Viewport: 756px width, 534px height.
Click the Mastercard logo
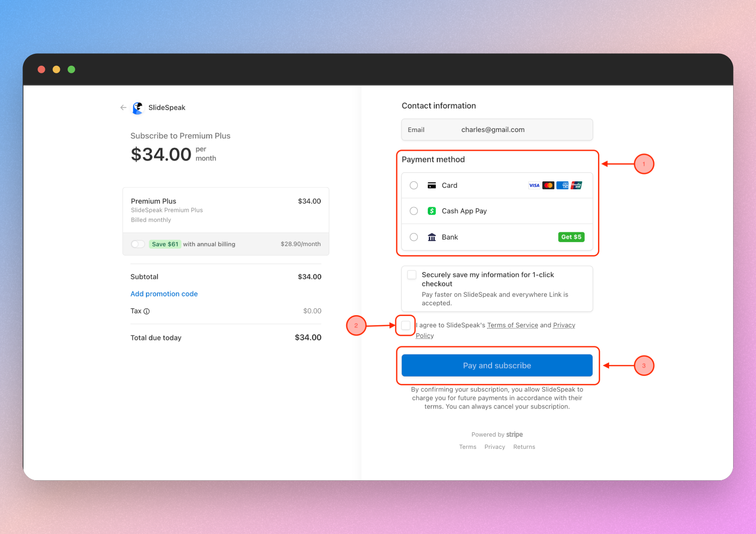(548, 185)
